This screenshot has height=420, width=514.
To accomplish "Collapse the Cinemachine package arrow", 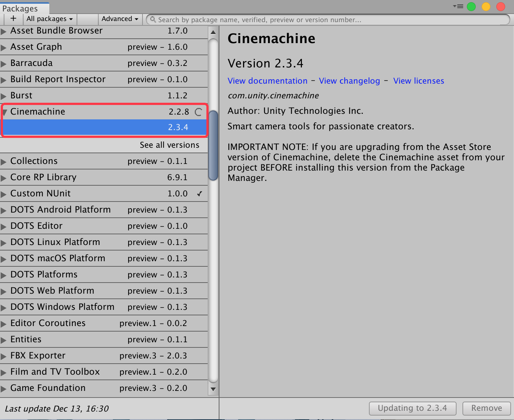I will [x=4, y=112].
